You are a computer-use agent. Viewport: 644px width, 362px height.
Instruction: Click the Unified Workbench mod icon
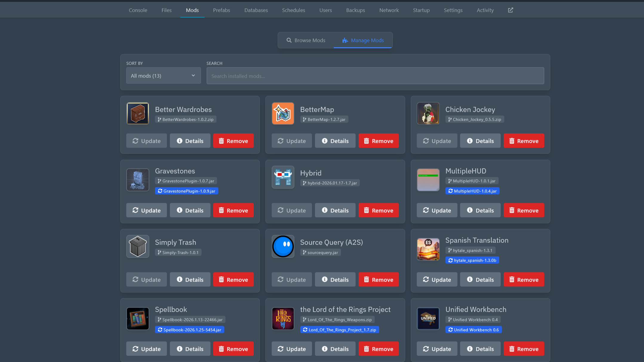click(x=428, y=318)
